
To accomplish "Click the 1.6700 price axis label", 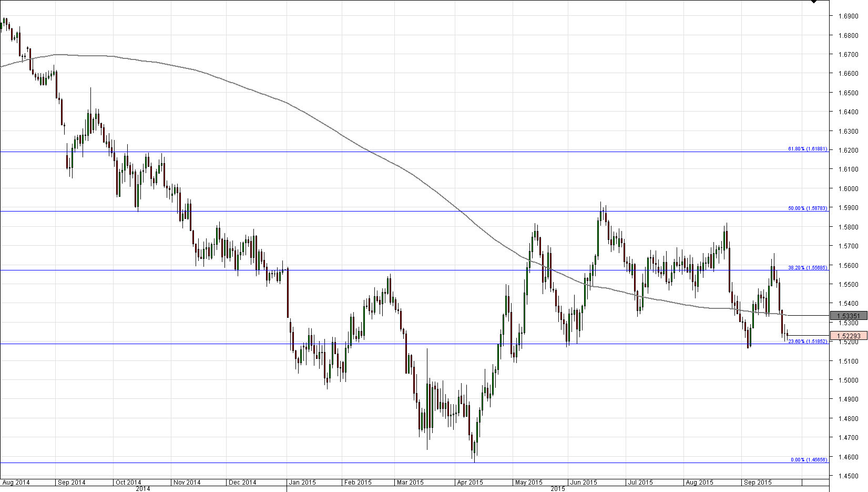I will click(848, 55).
